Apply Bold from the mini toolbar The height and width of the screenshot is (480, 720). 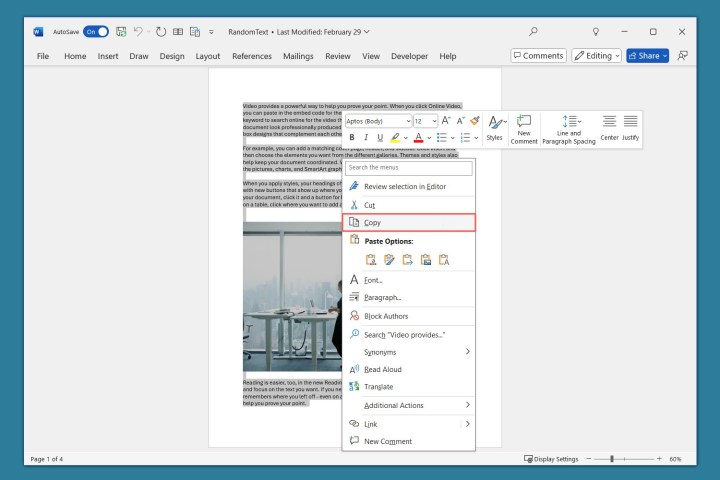352,137
